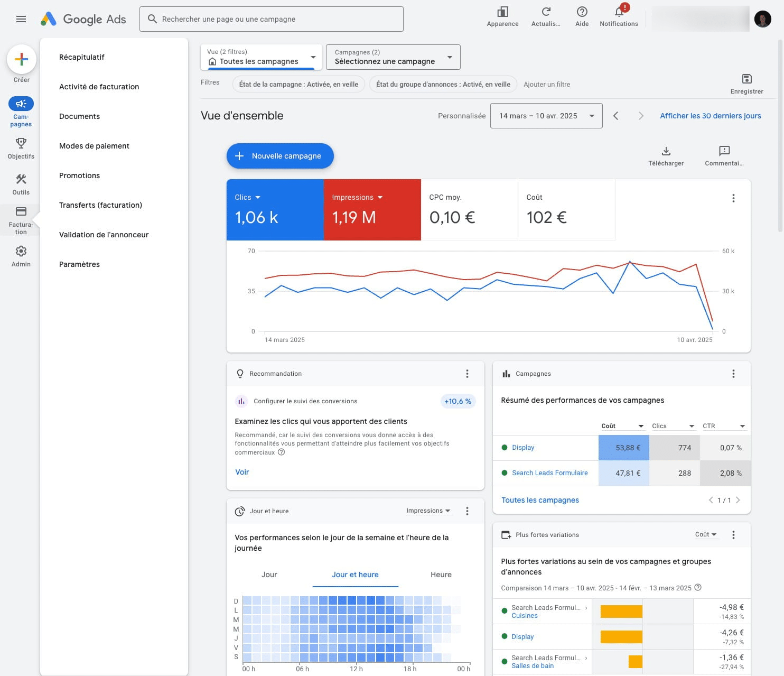Open the Clics column dropdown in Campagnes table
784x676 pixels.
(673, 426)
